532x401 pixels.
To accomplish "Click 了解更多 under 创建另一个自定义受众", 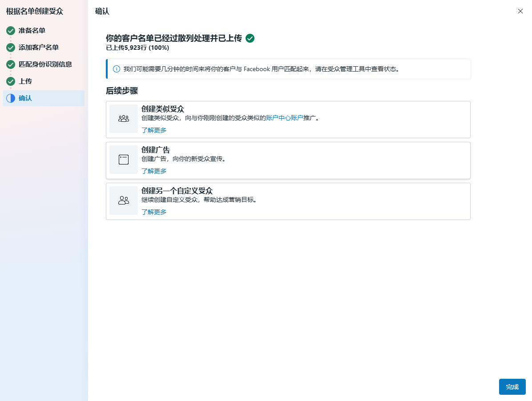I will pyautogui.click(x=154, y=212).
